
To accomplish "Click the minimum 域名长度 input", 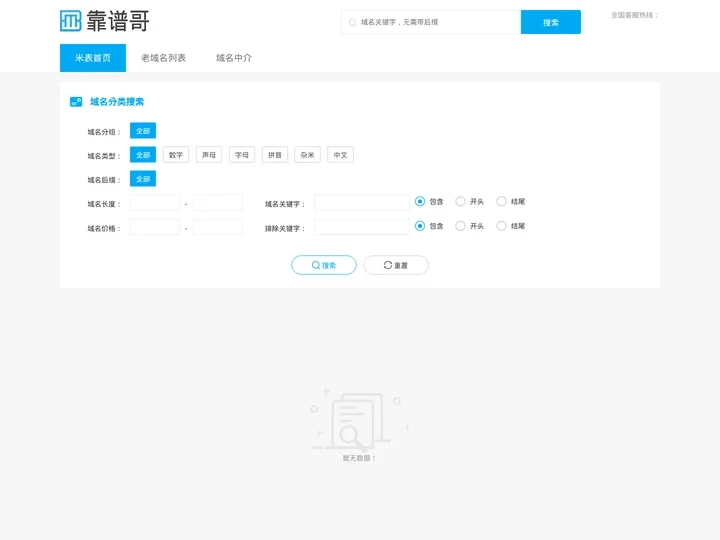I will pyautogui.click(x=155, y=202).
